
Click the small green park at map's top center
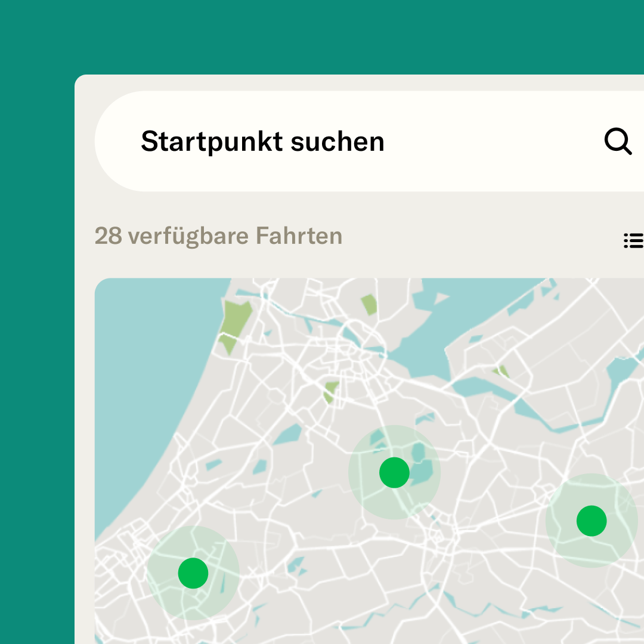(x=369, y=305)
